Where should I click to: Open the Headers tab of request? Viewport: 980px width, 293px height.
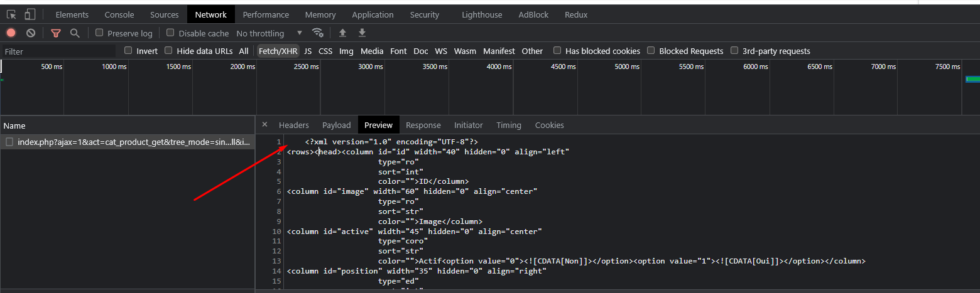(x=294, y=125)
